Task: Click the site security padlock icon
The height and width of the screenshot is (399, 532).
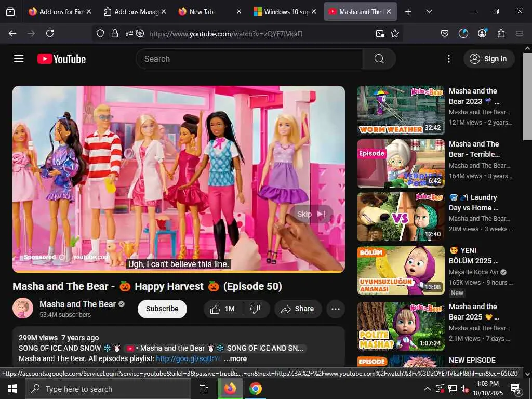Action: [115, 33]
